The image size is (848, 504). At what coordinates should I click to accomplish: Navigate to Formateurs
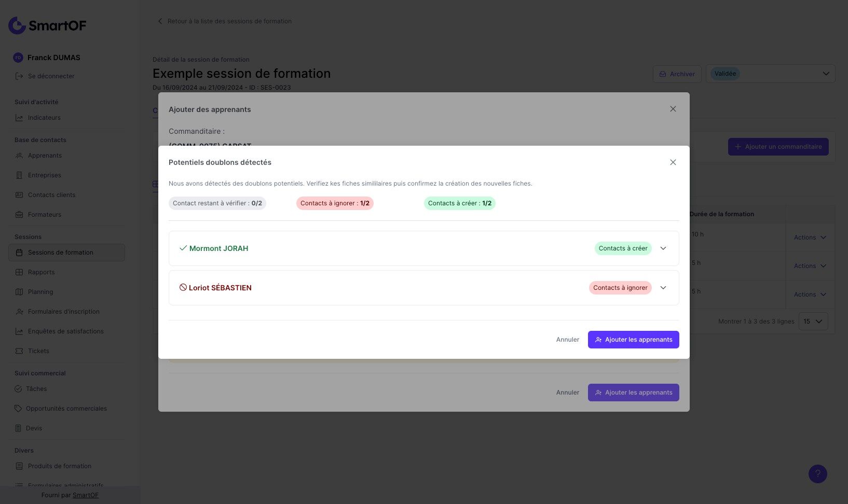pyautogui.click(x=45, y=215)
